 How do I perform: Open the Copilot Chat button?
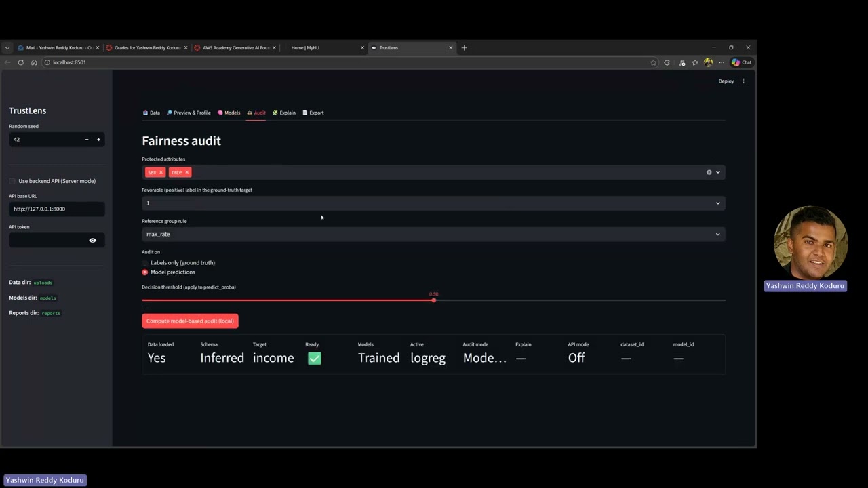(x=741, y=62)
